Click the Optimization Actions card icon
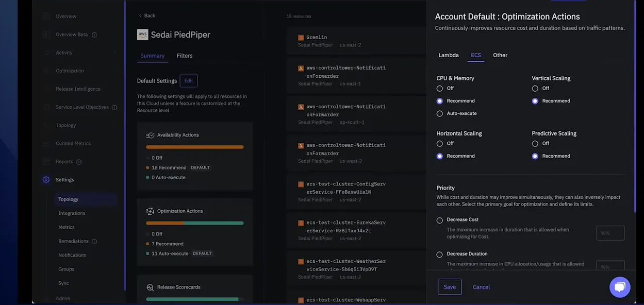The width and height of the screenshot is (644, 305). (150, 211)
